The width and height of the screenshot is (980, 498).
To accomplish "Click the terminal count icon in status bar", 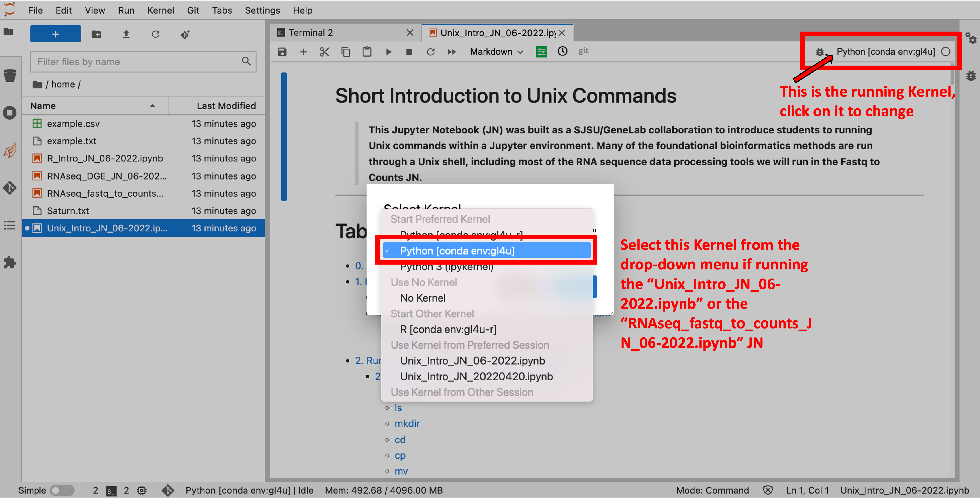I will tap(111, 491).
